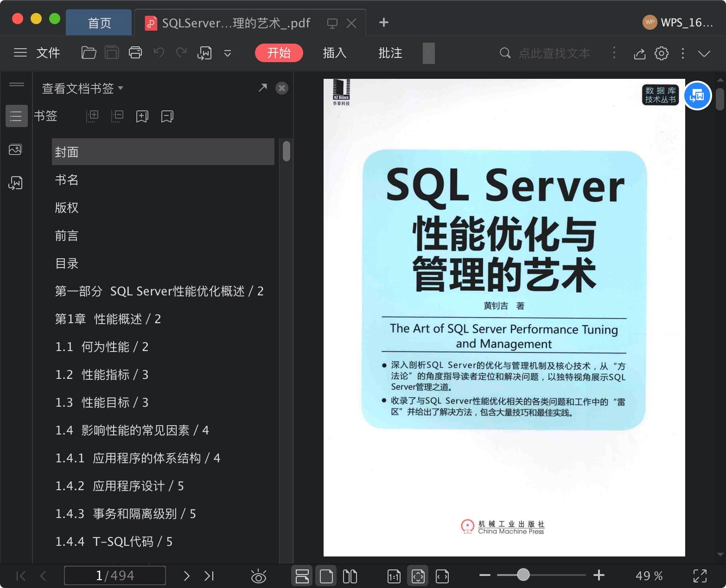Viewport: 726px width, 588px height.
Task: Click the redo arrow icon
Action: (x=181, y=52)
